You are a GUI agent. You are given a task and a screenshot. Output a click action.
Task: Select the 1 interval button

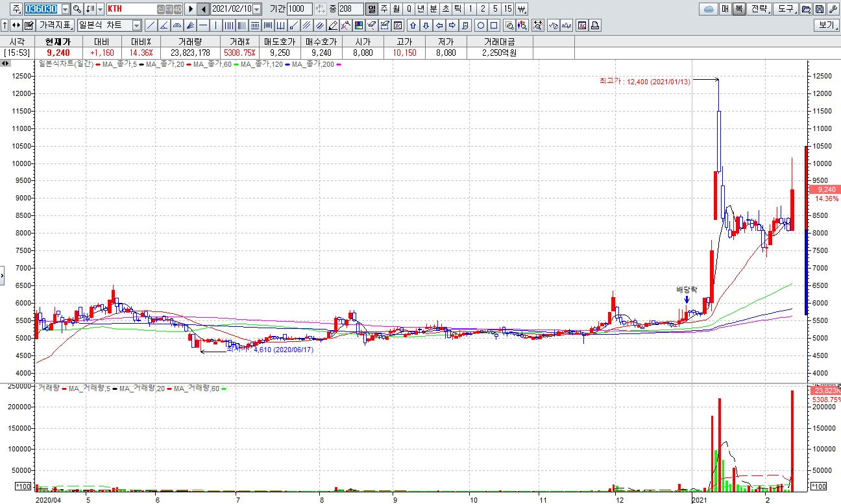coord(470,8)
